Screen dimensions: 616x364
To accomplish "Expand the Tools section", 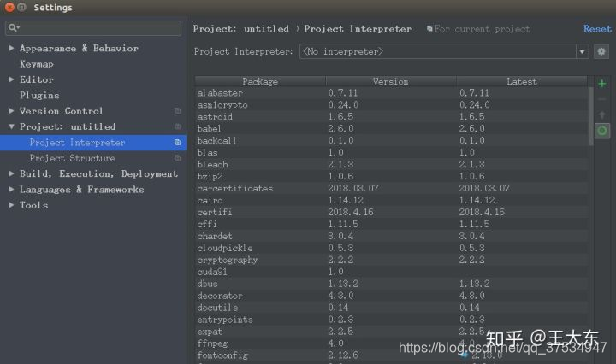I will pos(11,205).
